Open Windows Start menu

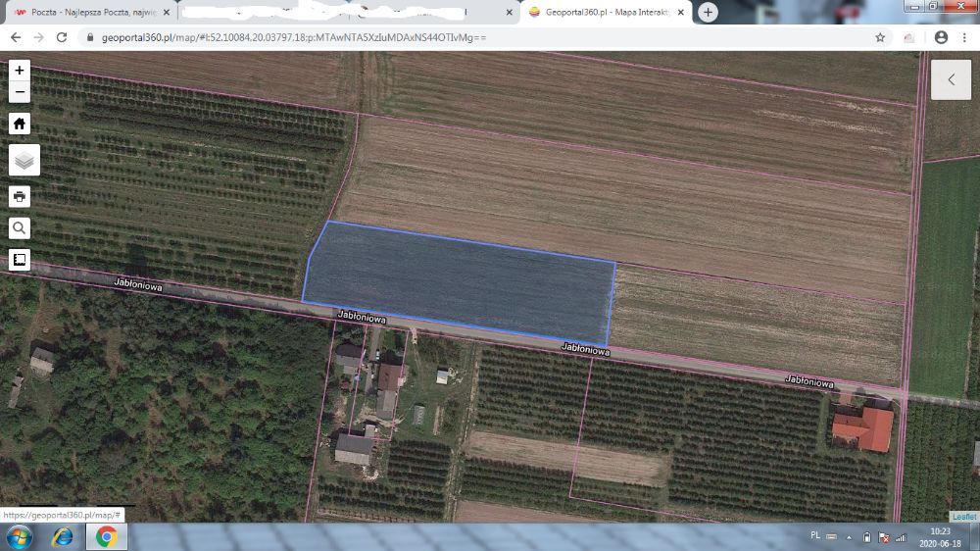coord(20,537)
